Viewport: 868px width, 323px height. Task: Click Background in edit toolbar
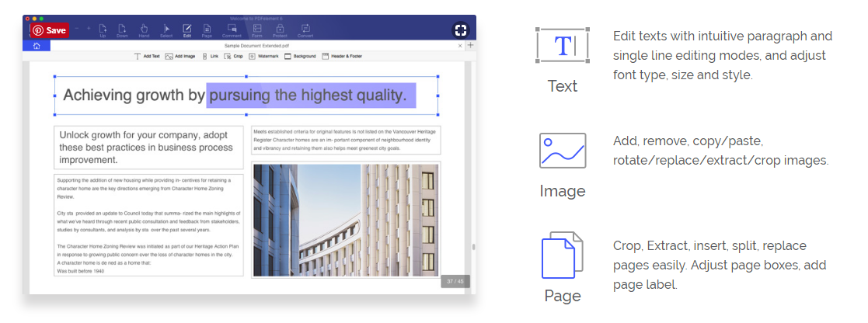(x=300, y=57)
